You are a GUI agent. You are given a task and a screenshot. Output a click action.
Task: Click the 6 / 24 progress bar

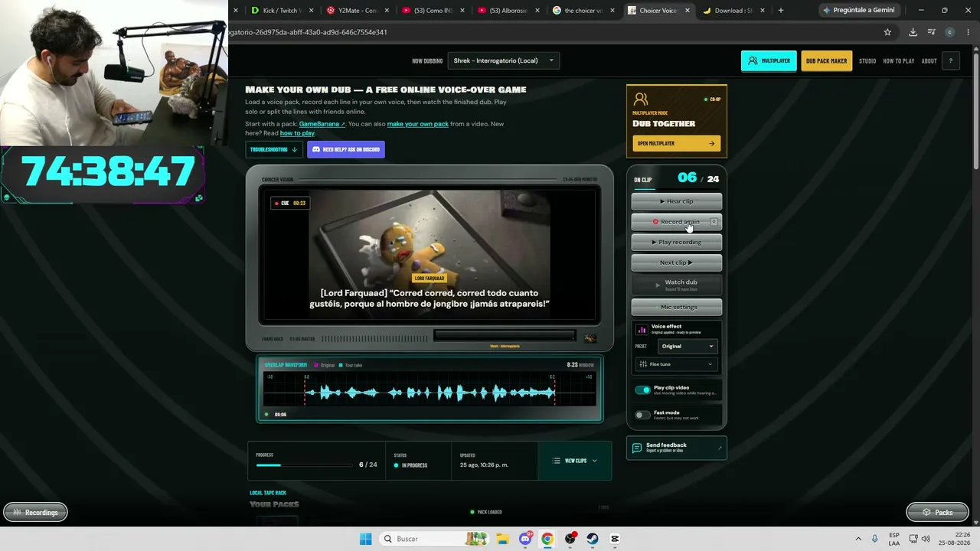[304, 465]
